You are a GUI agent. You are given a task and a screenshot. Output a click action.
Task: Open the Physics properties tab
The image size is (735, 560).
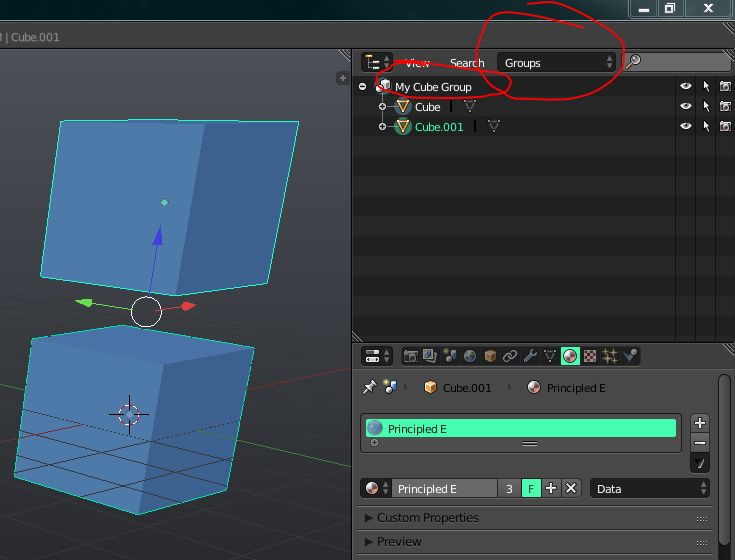click(630, 357)
